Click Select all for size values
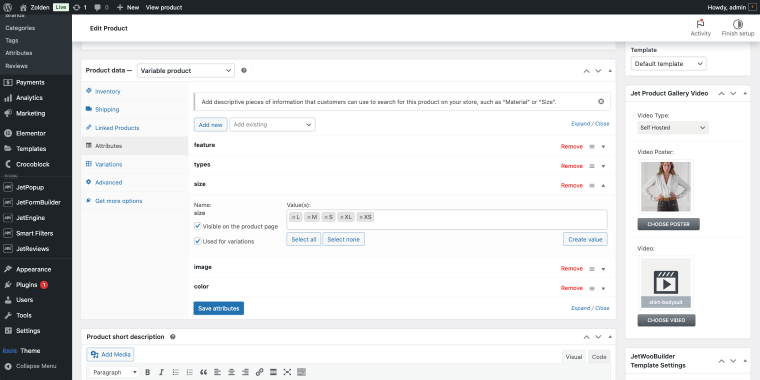 (303, 239)
